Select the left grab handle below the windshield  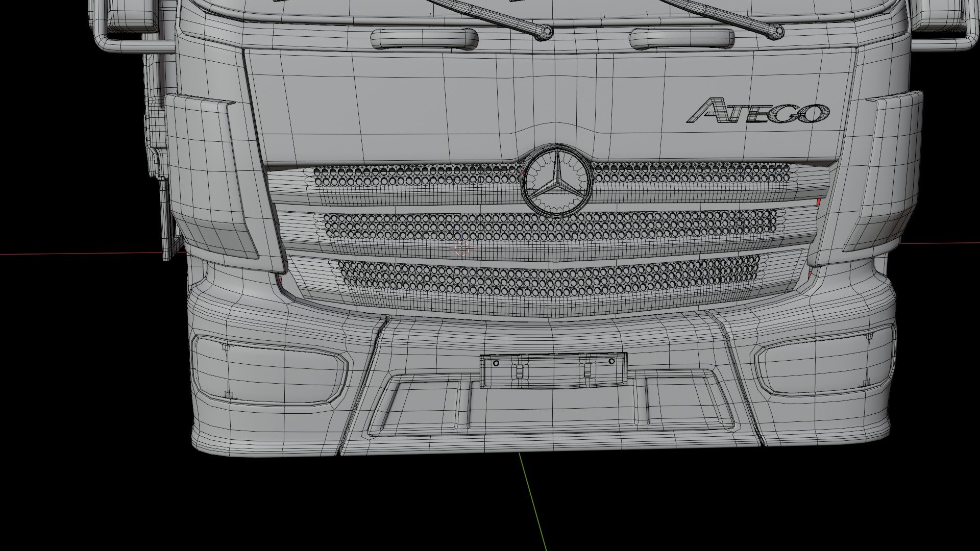point(425,39)
